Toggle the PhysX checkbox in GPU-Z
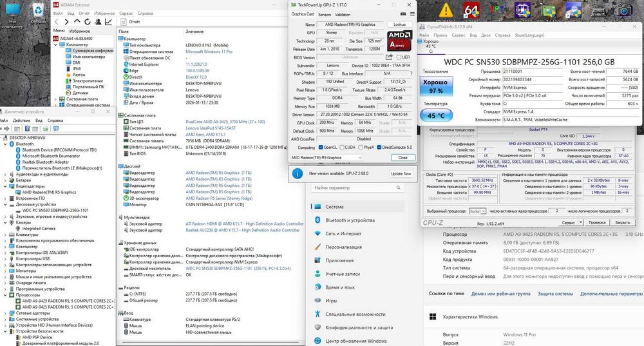The height and width of the screenshot is (346, 644). [360, 147]
